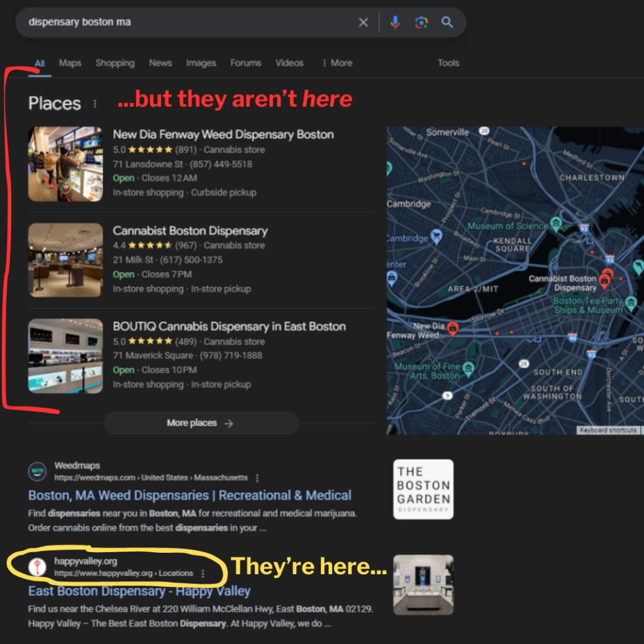This screenshot has width=644, height=644.
Task: Open the BOUTIQ Cannabis Dispensary listing
Action: click(x=229, y=326)
